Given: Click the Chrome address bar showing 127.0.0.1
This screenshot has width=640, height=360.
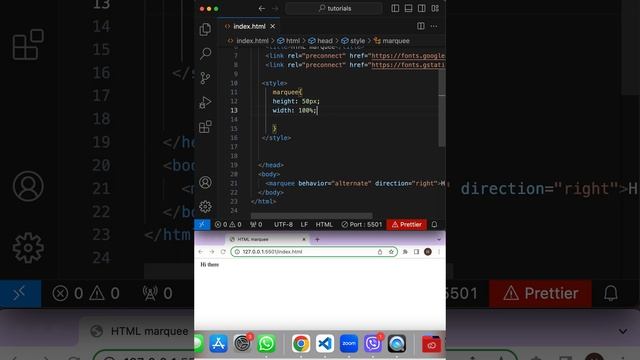Looking at the screenshot, I should (x=314, y=252).
